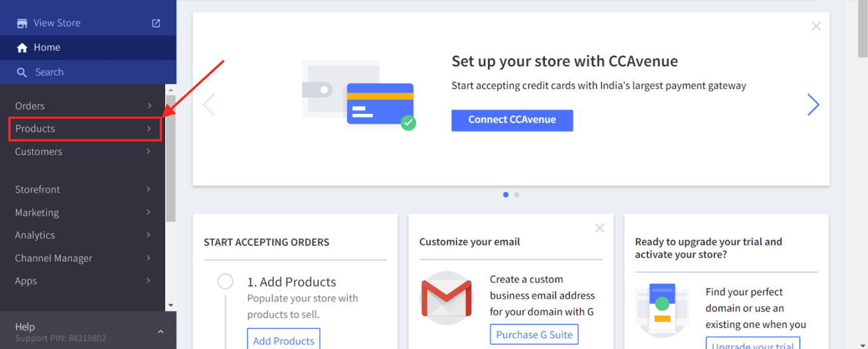Click the 'Customize your email' heading
This screenshot has height=349, width=868.
469,242
